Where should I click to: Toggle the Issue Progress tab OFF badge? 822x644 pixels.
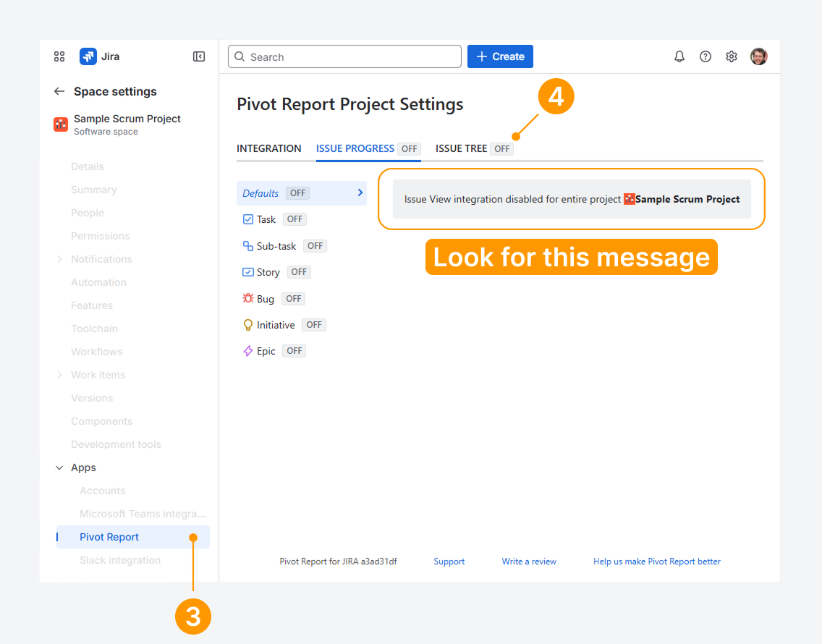[409, 149]
